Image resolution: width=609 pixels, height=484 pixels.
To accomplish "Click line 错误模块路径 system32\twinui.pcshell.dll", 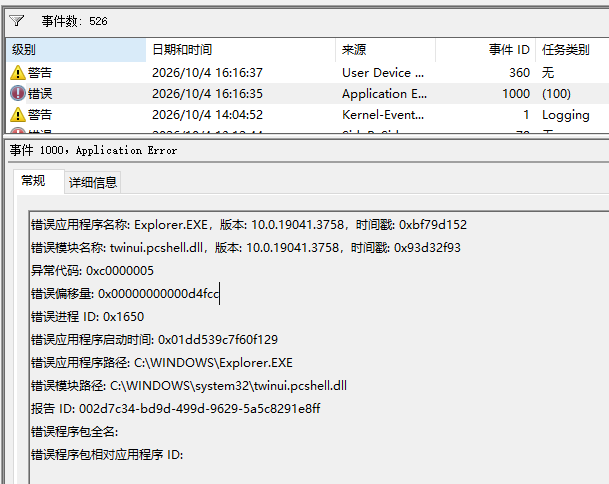I will pyautogui.click(x=189, y=385).
